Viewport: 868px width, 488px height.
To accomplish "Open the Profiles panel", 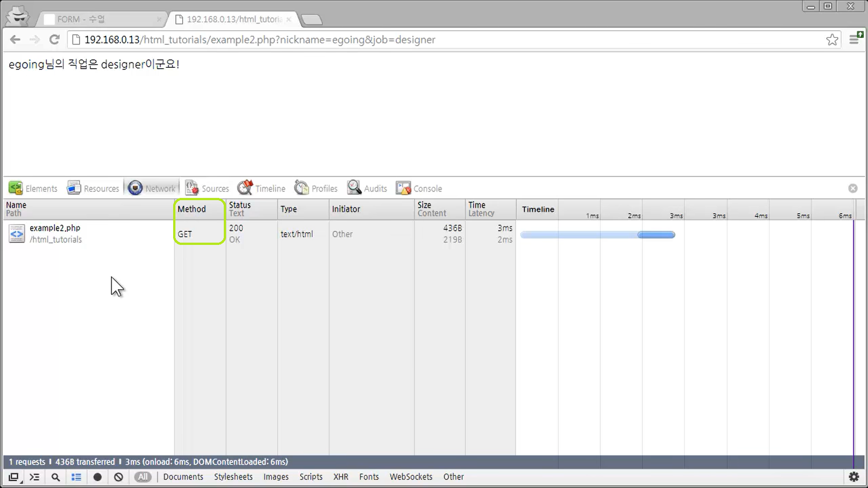I will coord(316,188).
